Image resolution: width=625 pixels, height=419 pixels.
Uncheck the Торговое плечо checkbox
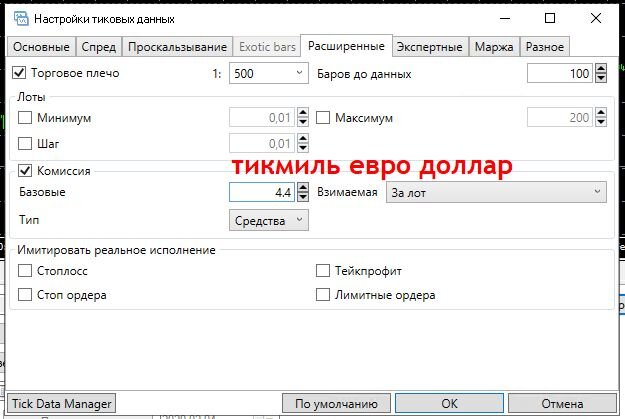(19, 73)
